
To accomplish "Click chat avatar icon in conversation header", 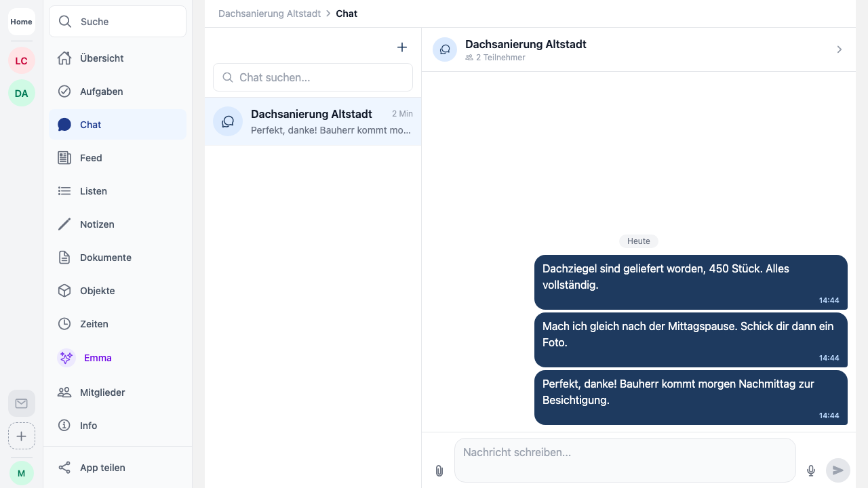I will click(445, 49).
